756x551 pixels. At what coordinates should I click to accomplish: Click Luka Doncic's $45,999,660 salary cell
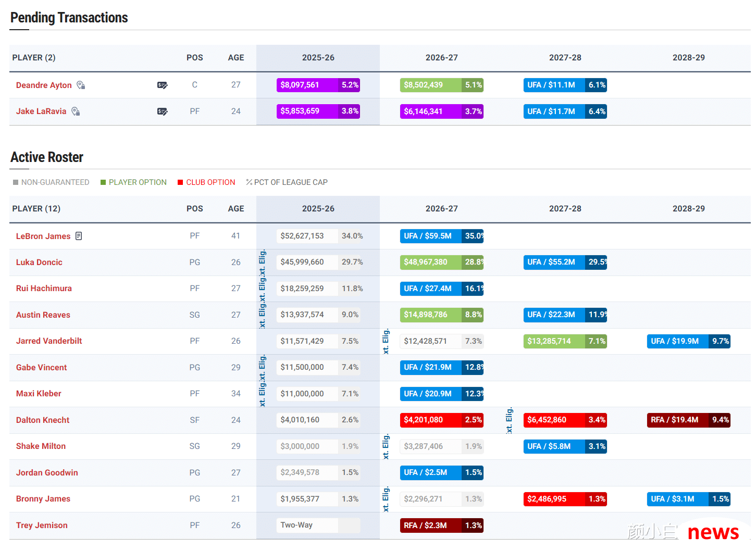318,262
